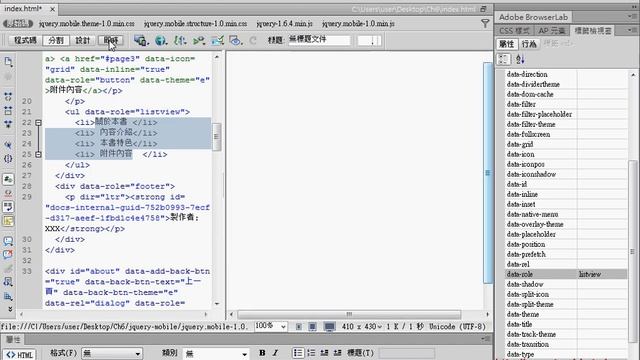Toggle word wrap icon in coding toolbar
Viewport: 640px width, 360px height.
coord(8,207)
